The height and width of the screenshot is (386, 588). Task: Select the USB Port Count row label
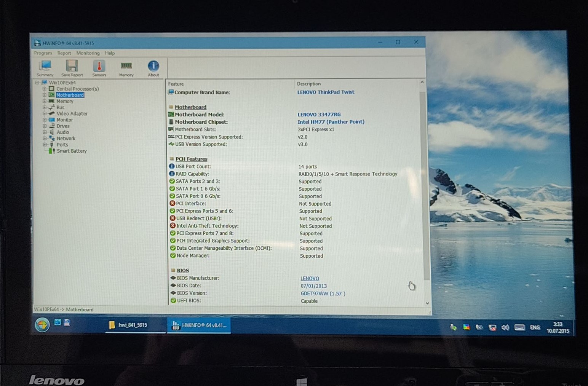193,166
